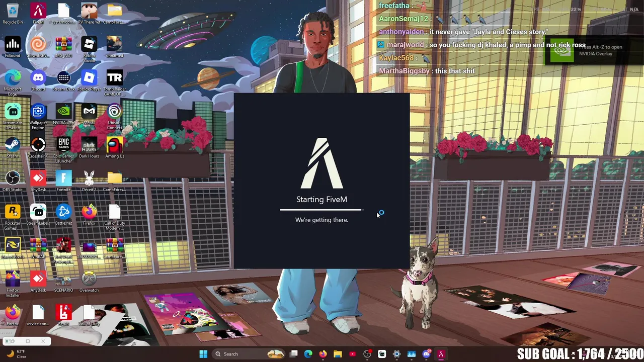Open the Discord taskbar icon with notification badge
The height and width of the screenshot is (362, 644).
click(x=426, y=354)
